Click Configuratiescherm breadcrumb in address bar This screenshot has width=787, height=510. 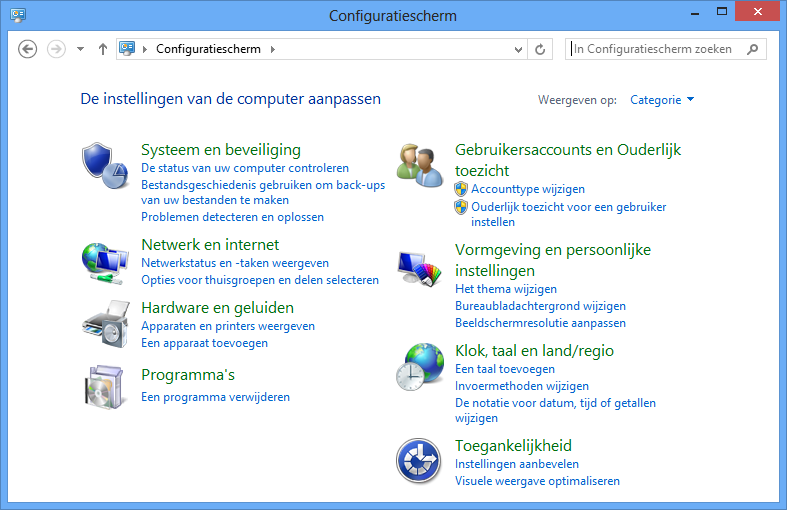[208, 49]
